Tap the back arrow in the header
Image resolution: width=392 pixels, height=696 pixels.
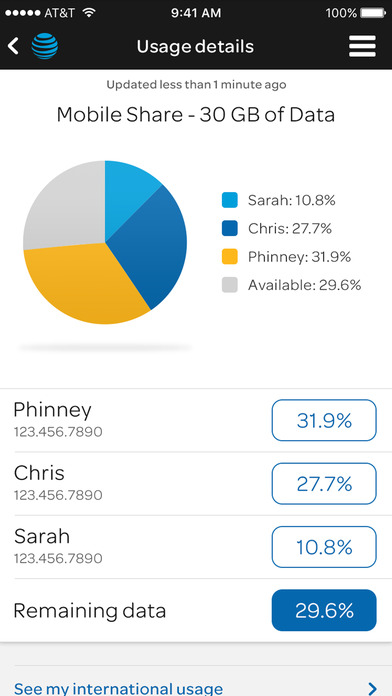point(13,46)
